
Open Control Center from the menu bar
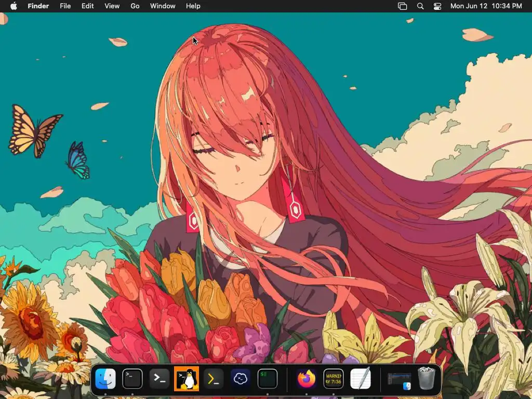point(437,6)
